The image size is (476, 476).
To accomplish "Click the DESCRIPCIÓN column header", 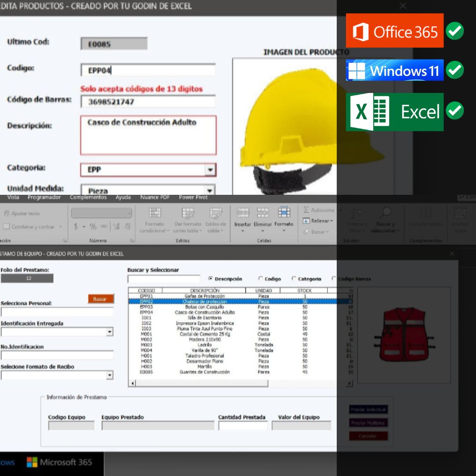I will coord(204,290).
